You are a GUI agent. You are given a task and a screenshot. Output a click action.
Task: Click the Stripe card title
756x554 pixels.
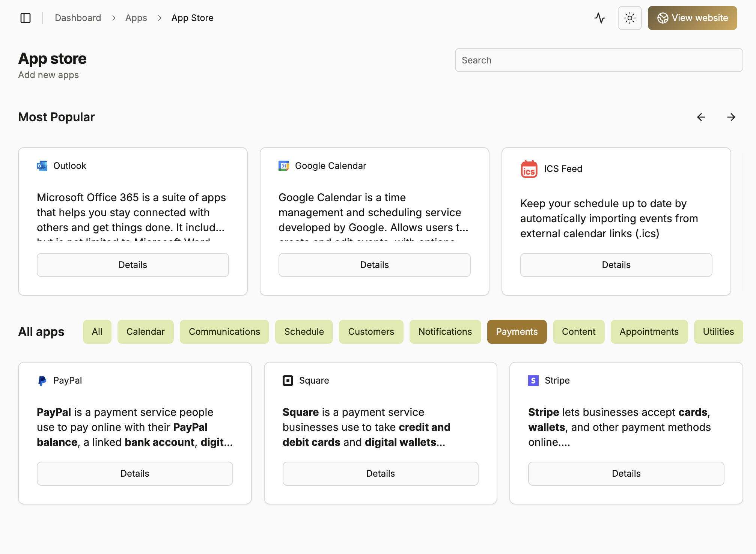557,381
